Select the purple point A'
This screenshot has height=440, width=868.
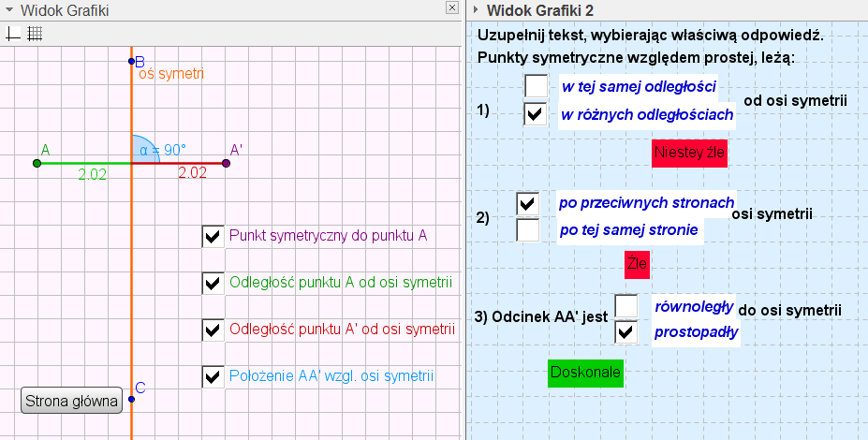pyautogui.click(x=226, y=163)
